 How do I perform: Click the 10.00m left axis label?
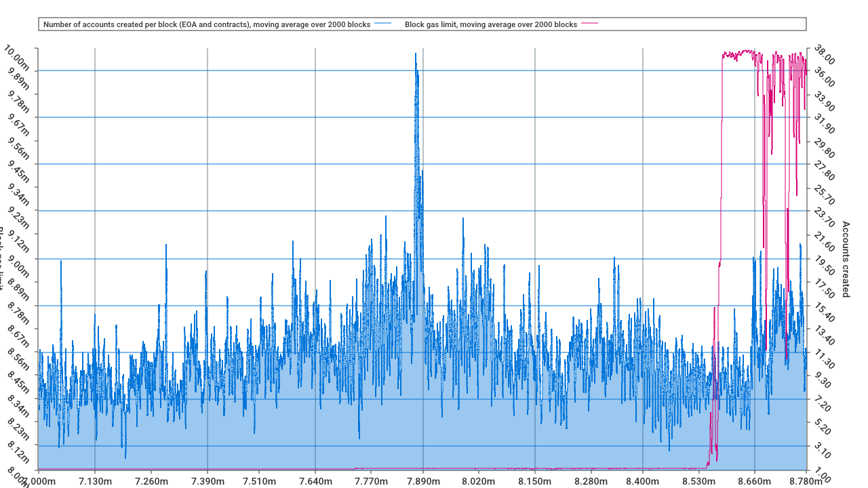tap(17, 60)
